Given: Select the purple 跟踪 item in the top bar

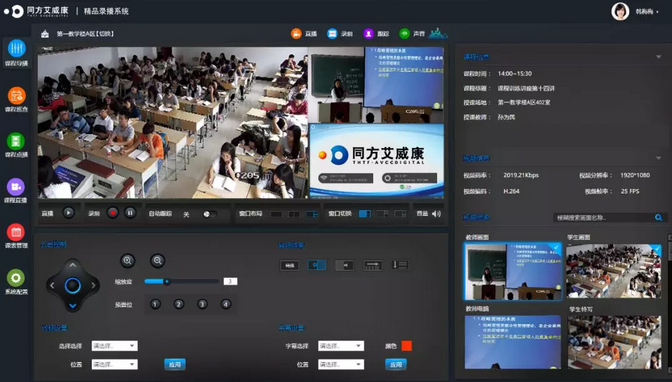Looking at the screenshot, I should point(376,33).
